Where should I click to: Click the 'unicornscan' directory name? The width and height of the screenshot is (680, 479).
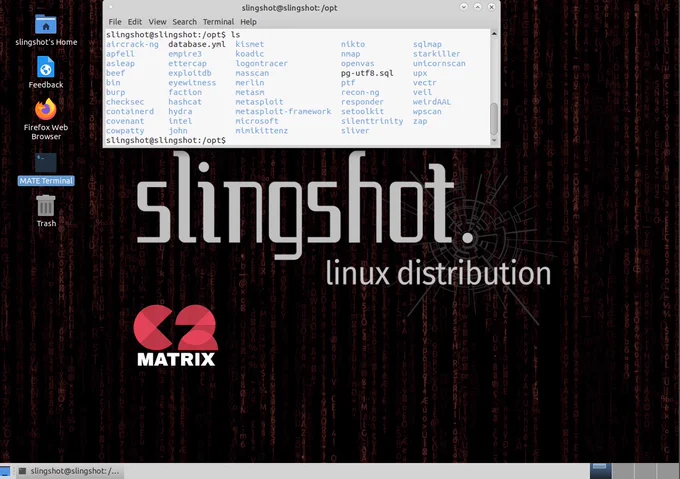[439, 63]
